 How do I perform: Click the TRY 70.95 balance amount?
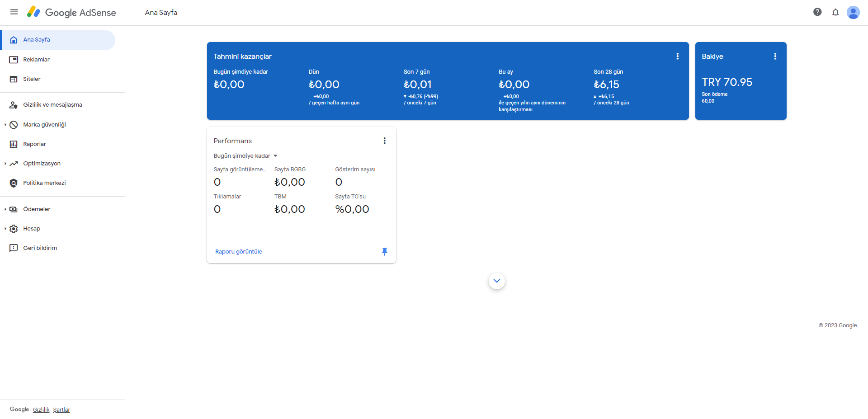pyautogui.click(x=727, y=82)
